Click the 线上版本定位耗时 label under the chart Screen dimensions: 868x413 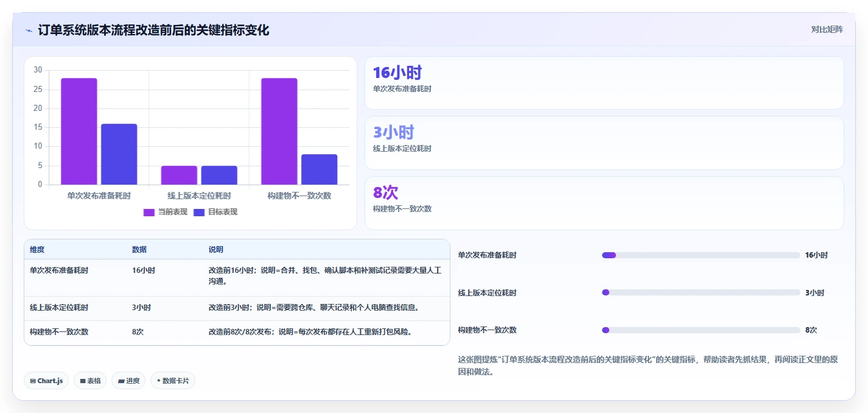[199, 196]
